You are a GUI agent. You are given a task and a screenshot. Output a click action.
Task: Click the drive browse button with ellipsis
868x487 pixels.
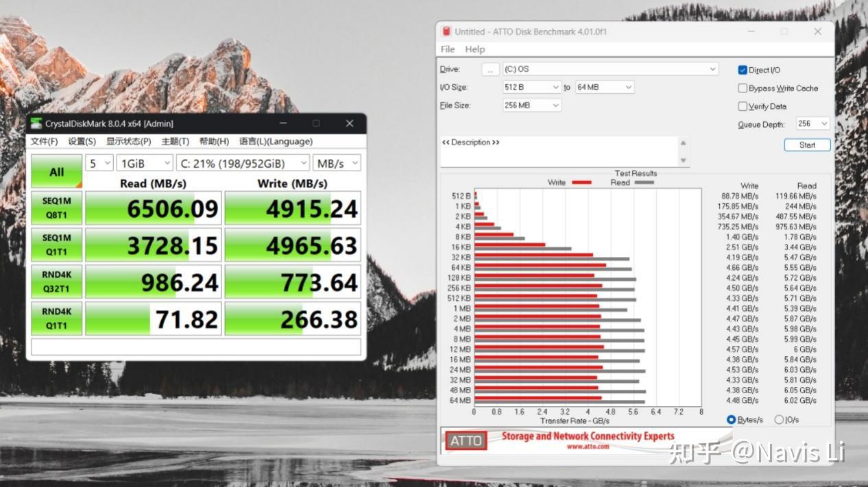(x=490, y=69)
